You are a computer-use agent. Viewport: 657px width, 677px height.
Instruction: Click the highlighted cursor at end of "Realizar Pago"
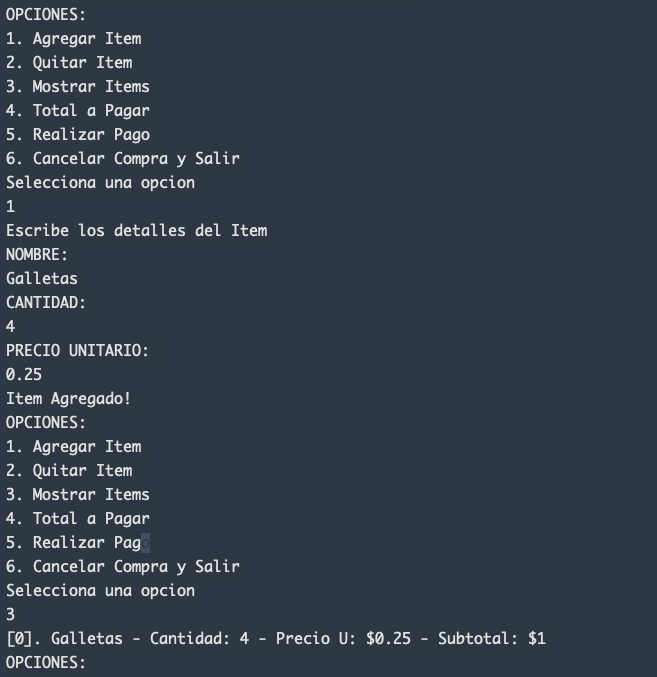145,542
